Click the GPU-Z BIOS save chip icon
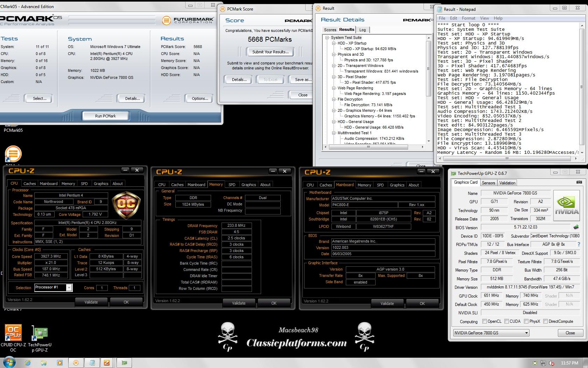588x368 pixels. pos(576,227)
